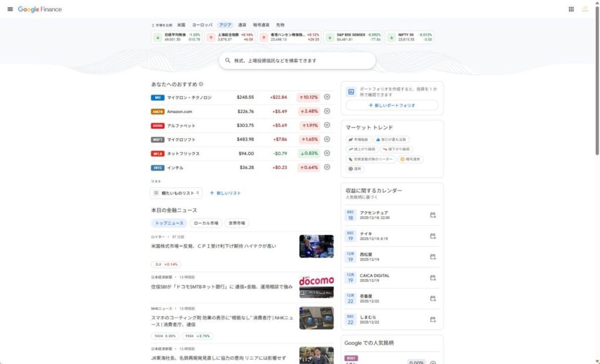Expand the 市場を比較 market comparison toggle
Screen dimensions: 600x364
point(162,25)
